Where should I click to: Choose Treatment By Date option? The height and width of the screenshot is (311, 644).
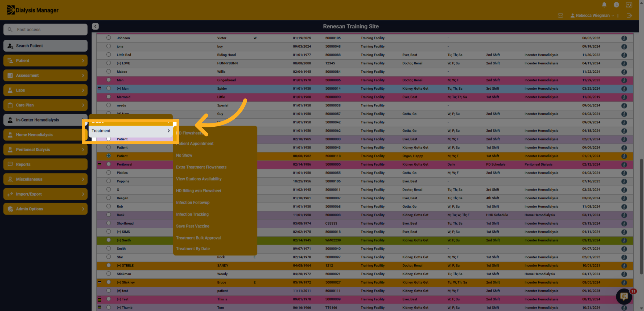193,249
